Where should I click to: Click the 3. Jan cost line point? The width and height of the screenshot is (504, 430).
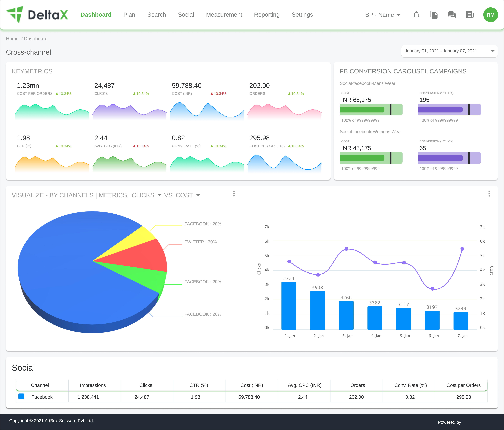346,249
